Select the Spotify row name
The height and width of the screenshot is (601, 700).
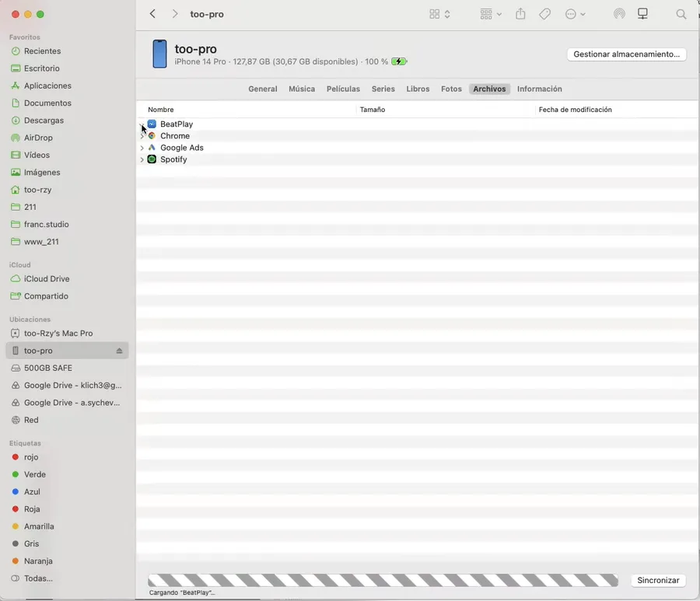(x=173, y=159)
